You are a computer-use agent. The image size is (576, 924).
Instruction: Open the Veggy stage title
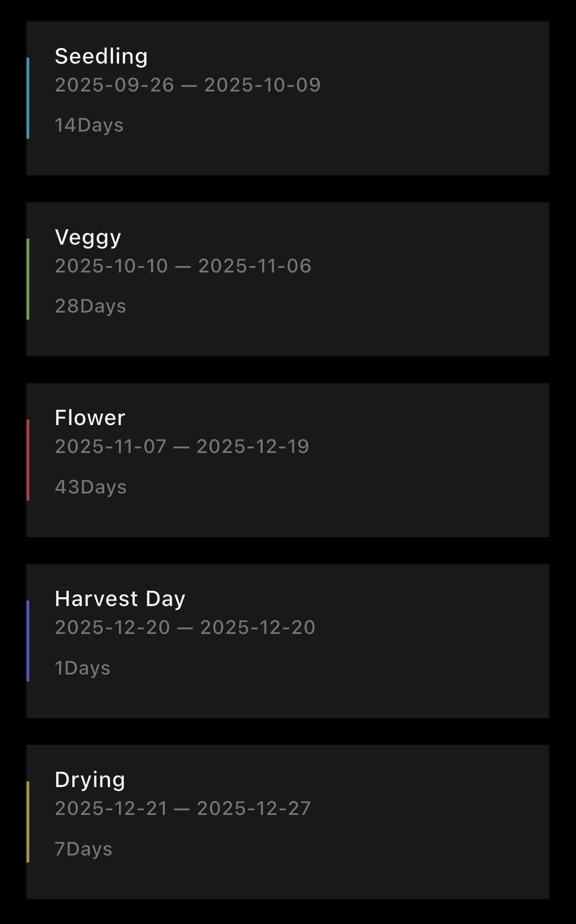[88, 237]
